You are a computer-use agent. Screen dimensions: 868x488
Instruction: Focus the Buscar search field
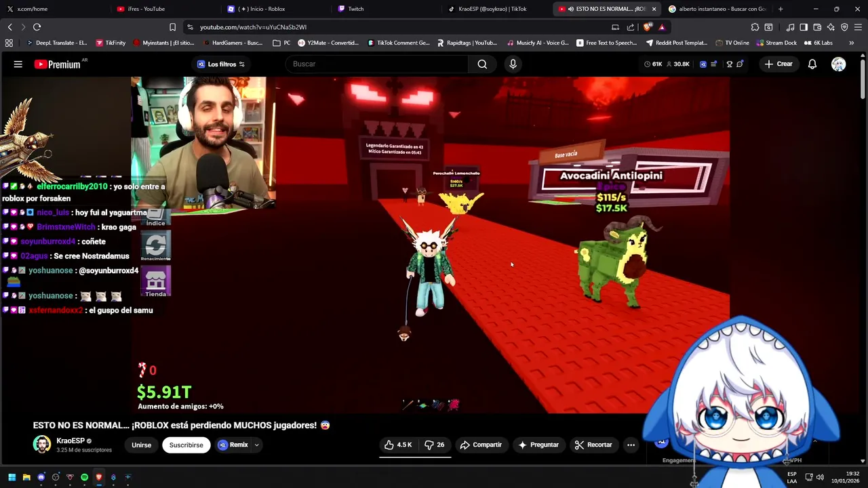point(377,64)
